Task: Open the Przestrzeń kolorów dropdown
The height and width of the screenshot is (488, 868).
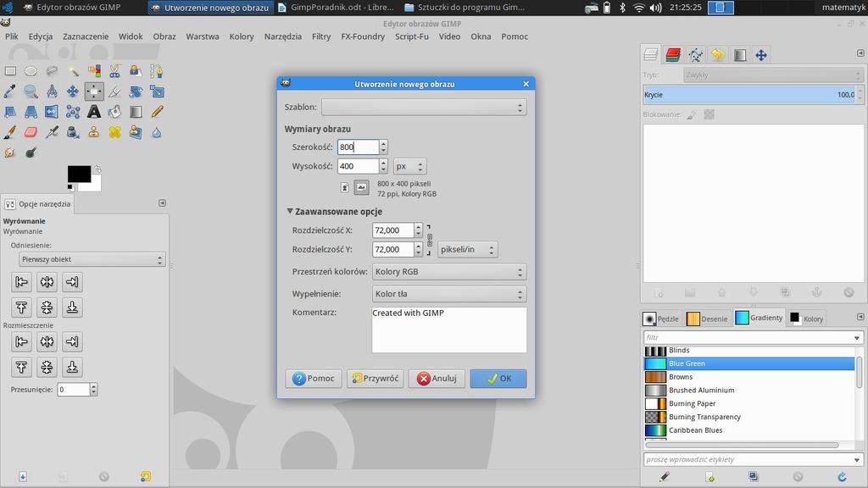Action: point(449,272)
